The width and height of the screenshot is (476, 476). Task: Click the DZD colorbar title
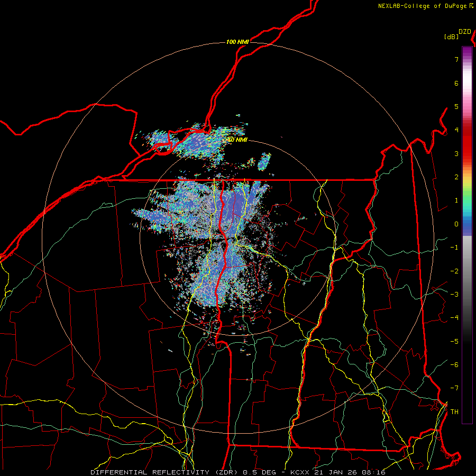click(x=465, y=32)
